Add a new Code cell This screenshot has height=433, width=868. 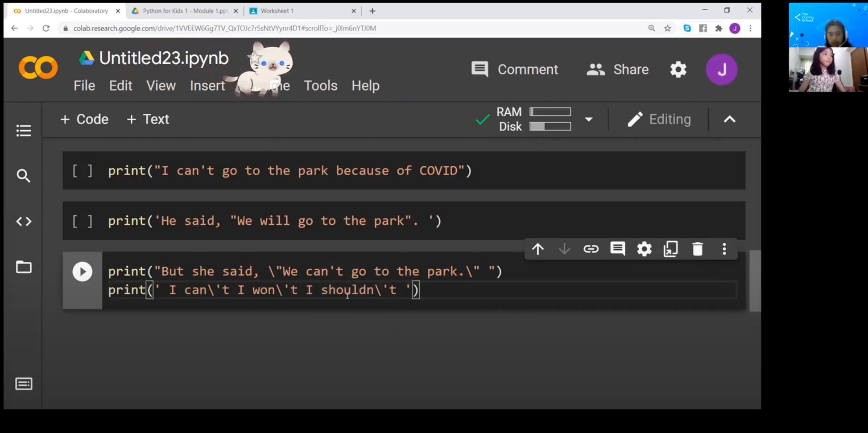coord(84,120)
